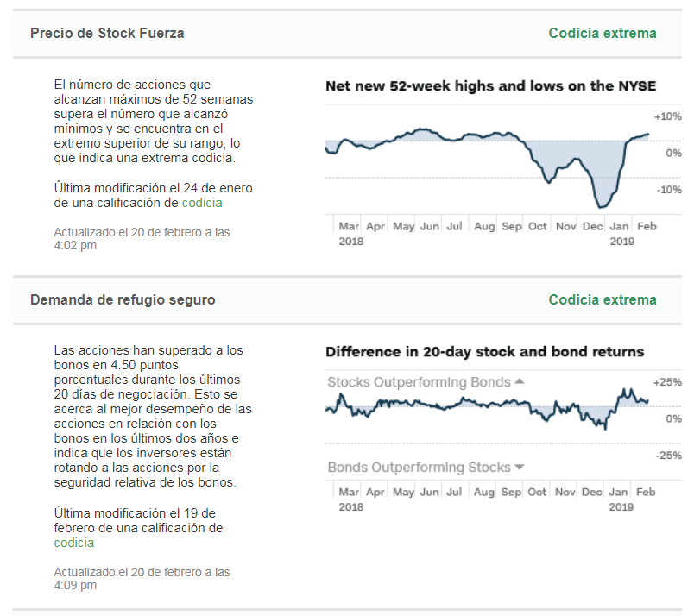Click the up triangle beside Stocks Outperforming Bonds
Viewport: 694px width, 616px height.
pos(520,381)
